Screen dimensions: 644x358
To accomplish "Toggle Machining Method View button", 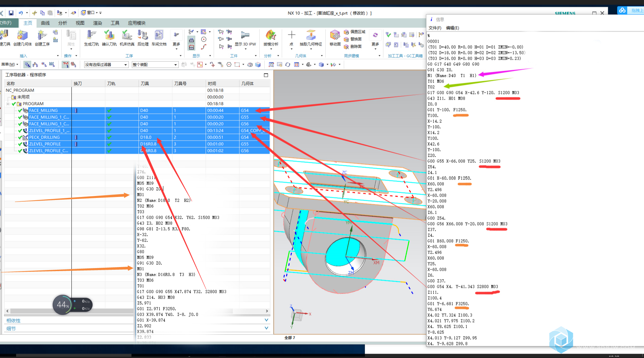I will [x=52, y=64].
